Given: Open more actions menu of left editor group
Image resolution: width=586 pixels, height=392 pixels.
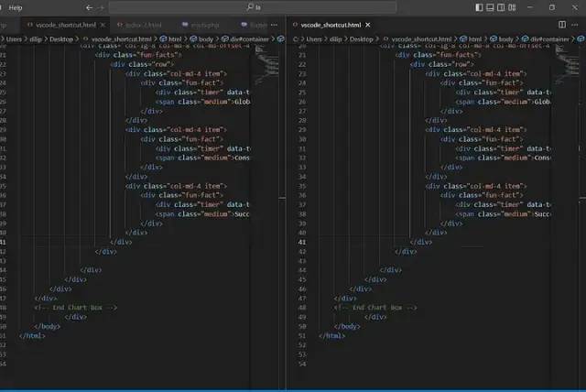Looking at the screenshot, I should [275, 25].
